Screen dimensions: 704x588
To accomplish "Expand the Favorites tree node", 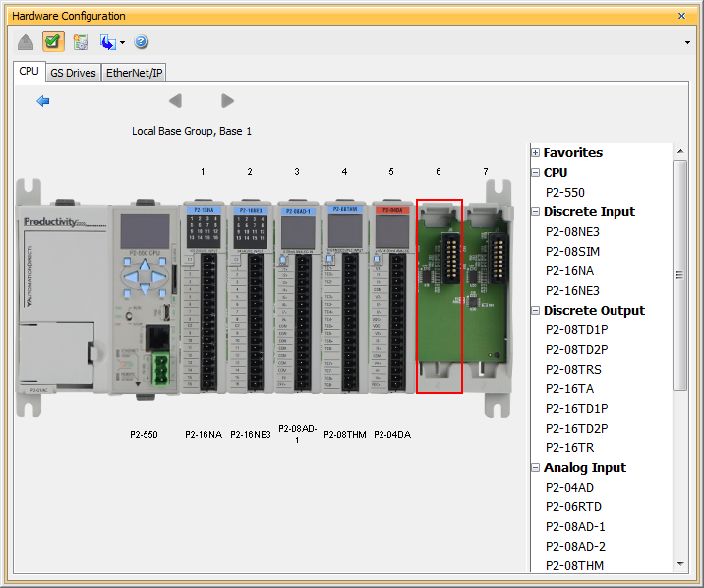I will pyautogui.click(x=536, y=153).
